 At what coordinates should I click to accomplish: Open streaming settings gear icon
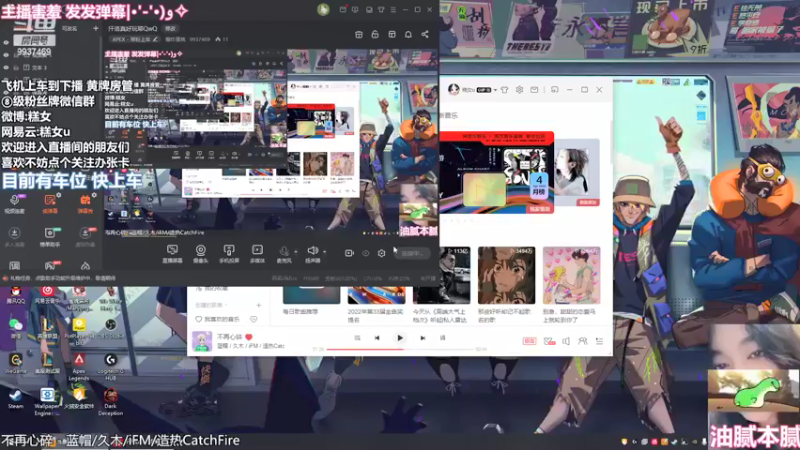pos(381,253)
